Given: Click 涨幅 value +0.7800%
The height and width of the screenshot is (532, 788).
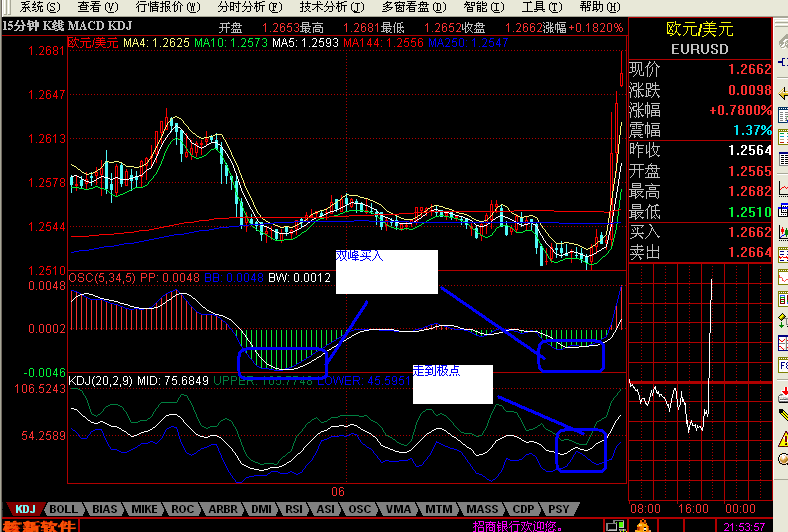Looking at the screenshot, I should [x=740, y=111].
